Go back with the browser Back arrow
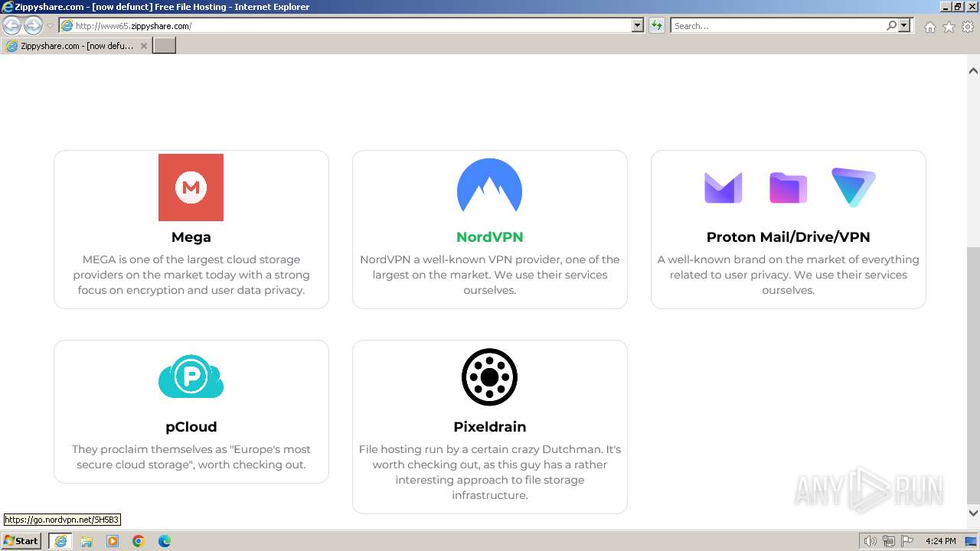Viewport: 980px width, 551px height. tap(11, 25)
